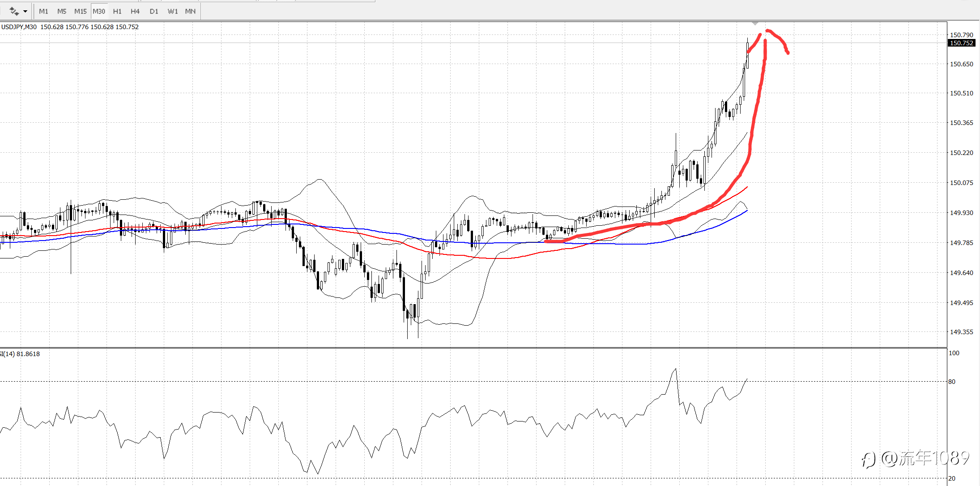
Task: Expand the shapes tool dropdown arrow
Action: 25,11
